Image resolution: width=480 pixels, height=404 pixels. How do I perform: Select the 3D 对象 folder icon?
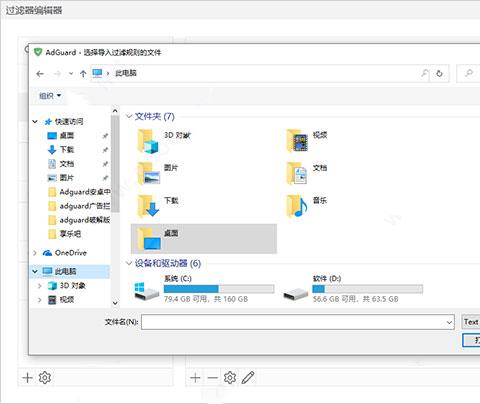pyautogui.click(x=148, y=141)
